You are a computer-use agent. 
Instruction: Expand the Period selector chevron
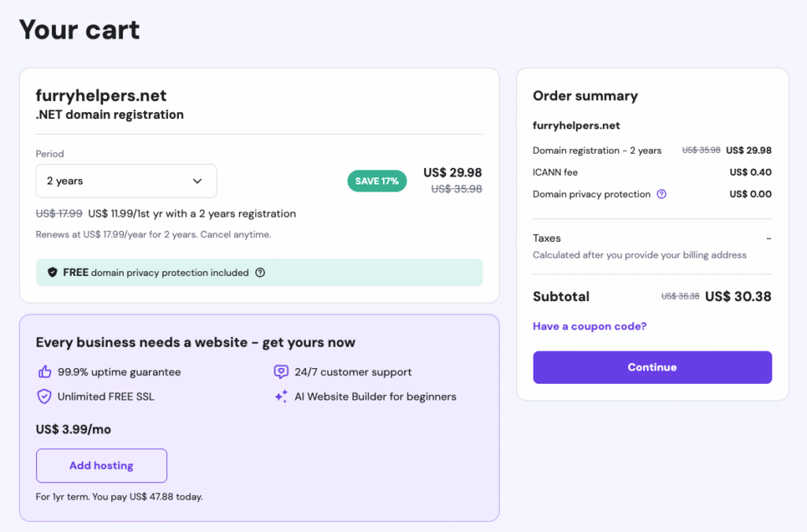tap(197, 180)
